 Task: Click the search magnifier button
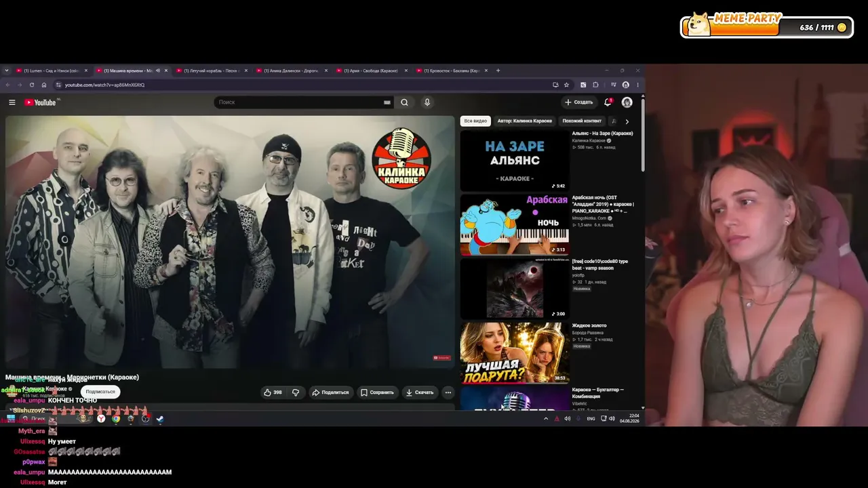(x=404, y=102)
